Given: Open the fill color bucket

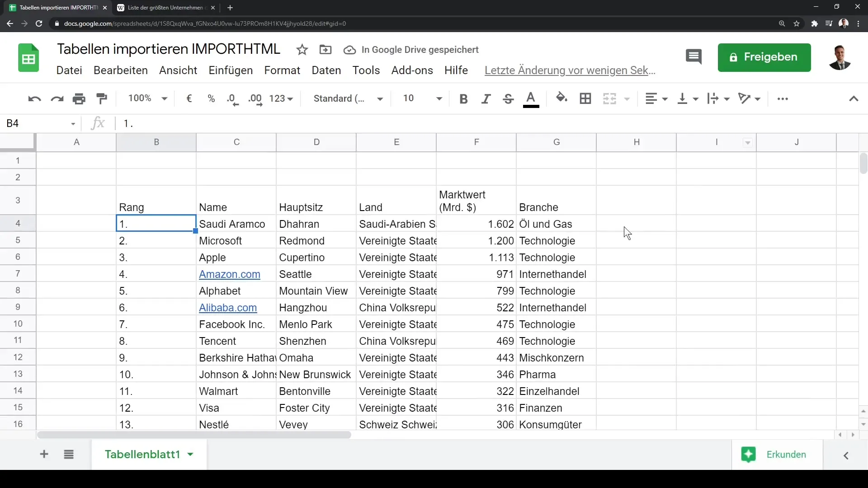Looking at the screenshot, I should point(561,98).
